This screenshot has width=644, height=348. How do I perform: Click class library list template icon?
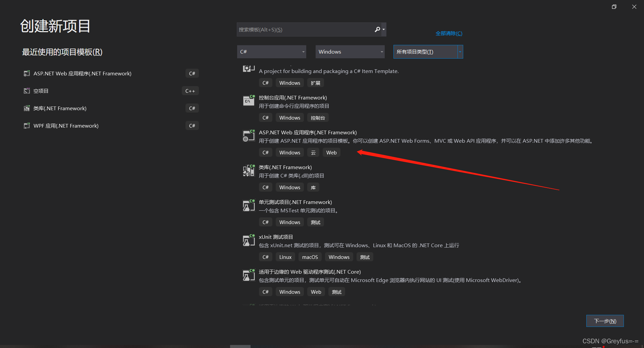pos(249,170)
